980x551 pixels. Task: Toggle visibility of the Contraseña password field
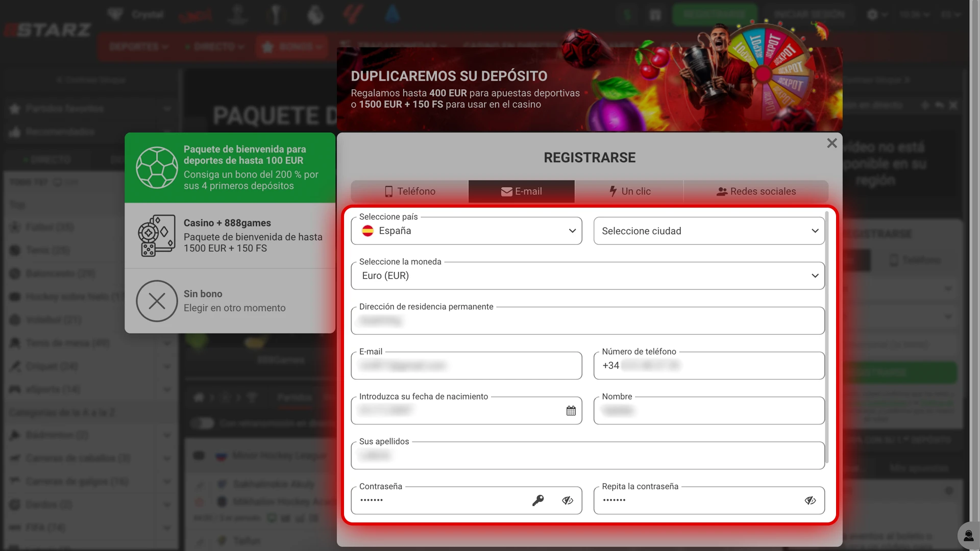pos(568,500)
